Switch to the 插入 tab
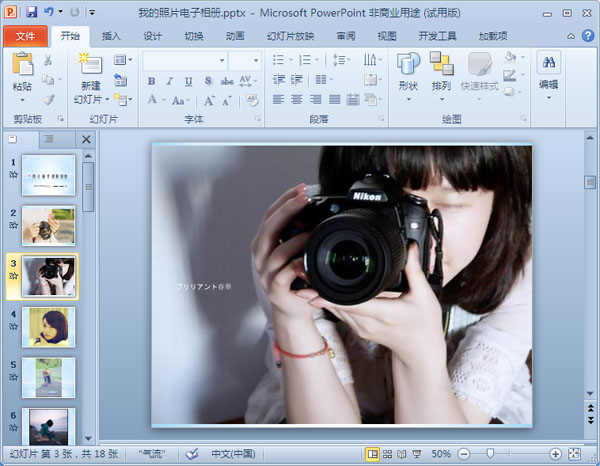This screenshot has height=466, width=600. pos(111,36)
